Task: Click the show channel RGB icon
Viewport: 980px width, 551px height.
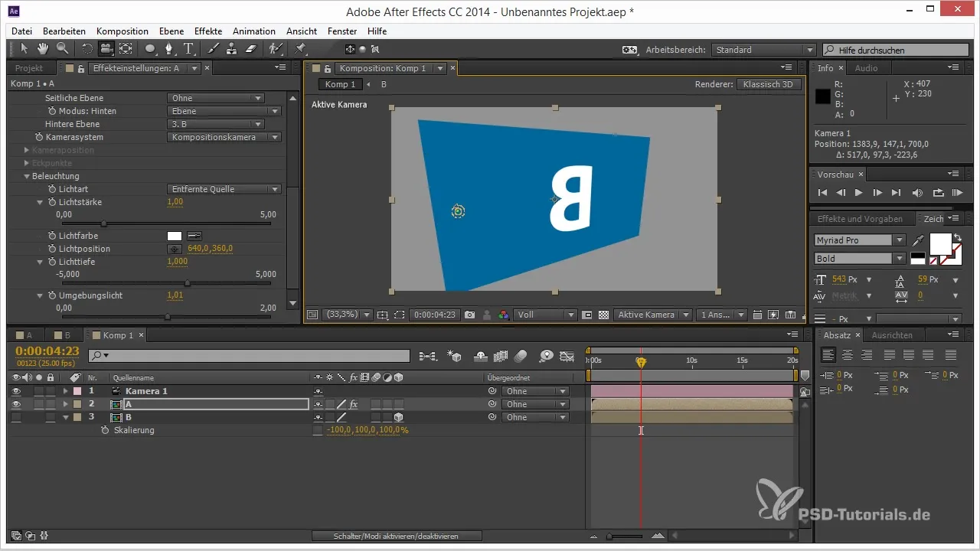Action: click(x=503, y=315)
